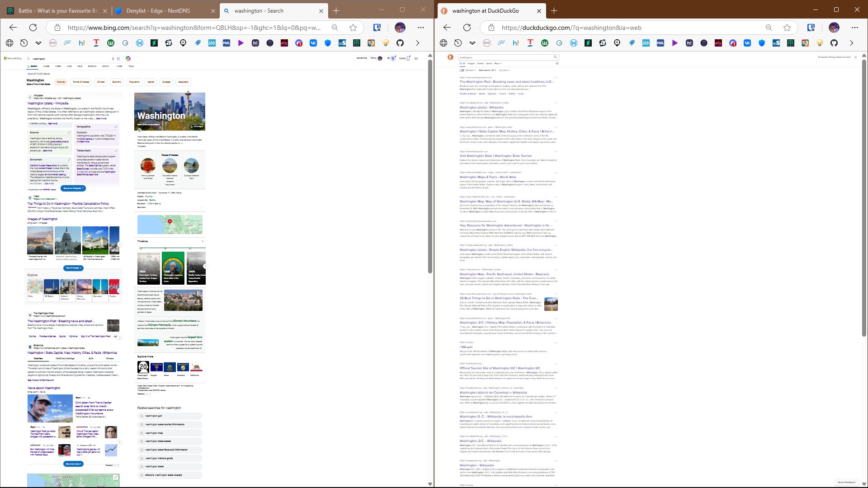Open The Washington Post result on DuckDuckGo
Image resolution: width=868 pixels, height=488 pixels.
pos(506,82)
